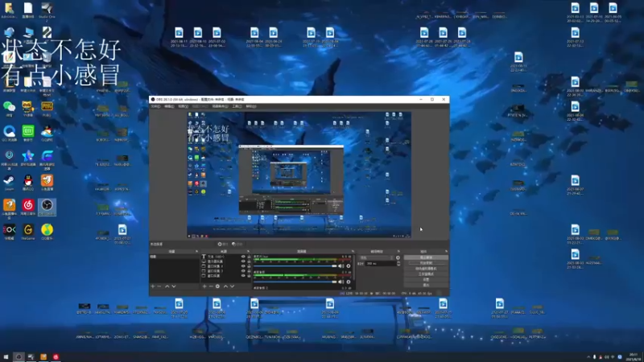Hide the 显示器采集 source with eye icon
The width and height of the screenshot is (644, 362).
click(243, 261)
